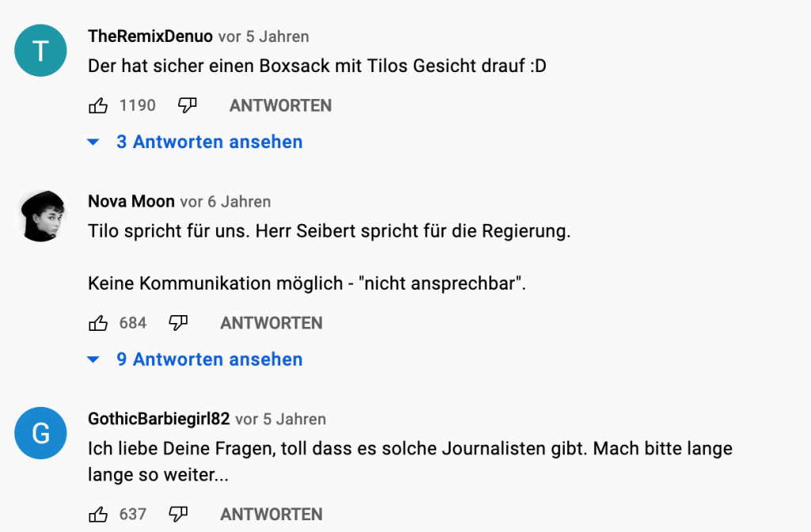Like TheRemixDenuo's Boxsack comment
811x532 pixels.
click(x=98, y=105)
